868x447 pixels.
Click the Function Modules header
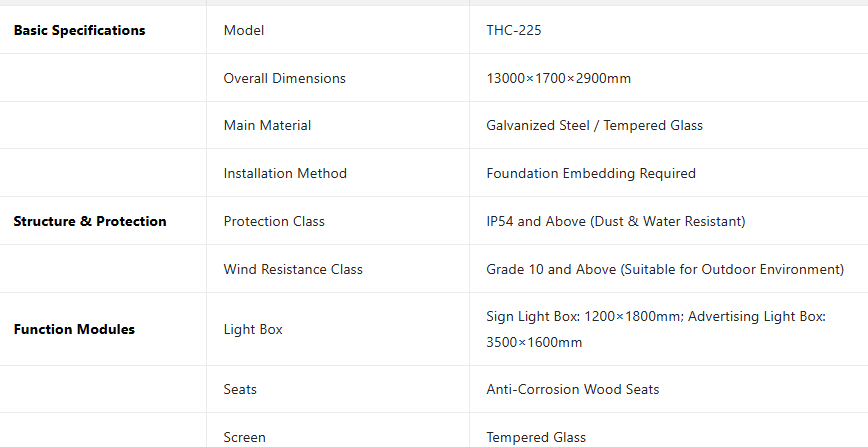click(74, 329)
